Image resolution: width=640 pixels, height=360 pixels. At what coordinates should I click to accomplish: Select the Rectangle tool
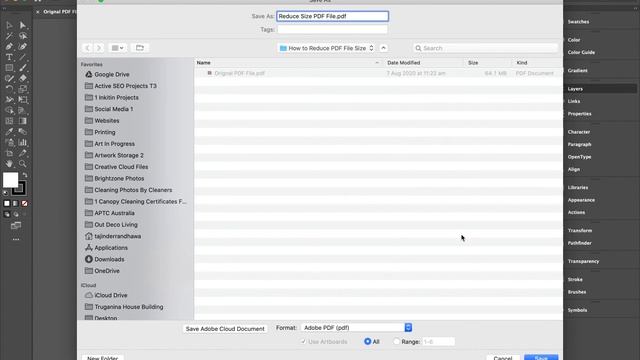pyautogui.click(x=9, y=68)
